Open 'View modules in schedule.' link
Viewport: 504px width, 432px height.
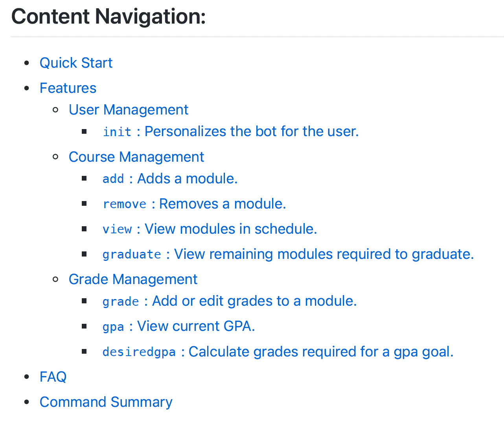(231, 229)
